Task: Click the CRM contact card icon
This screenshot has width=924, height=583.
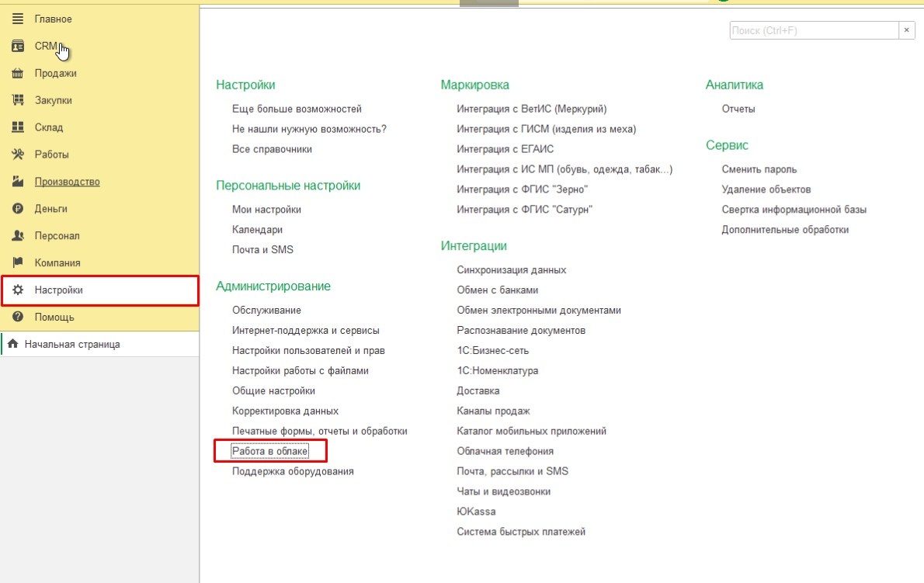Action: [x=18, y=46]
